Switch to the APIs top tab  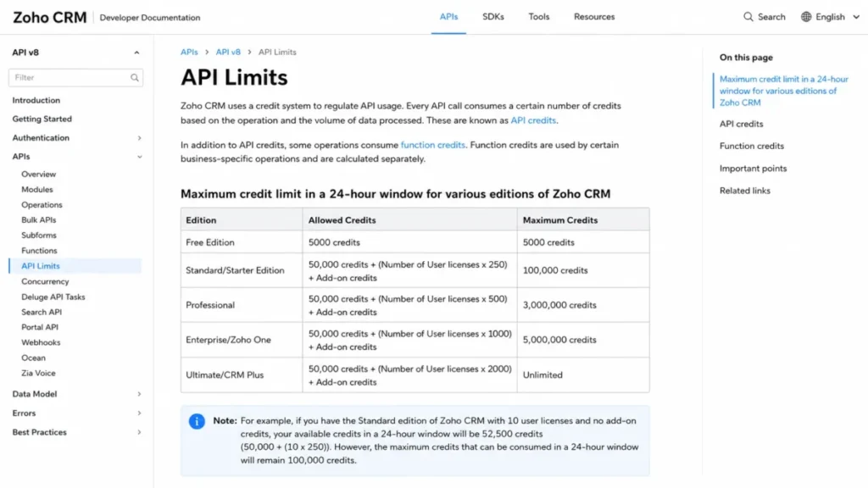pos(448,17)
